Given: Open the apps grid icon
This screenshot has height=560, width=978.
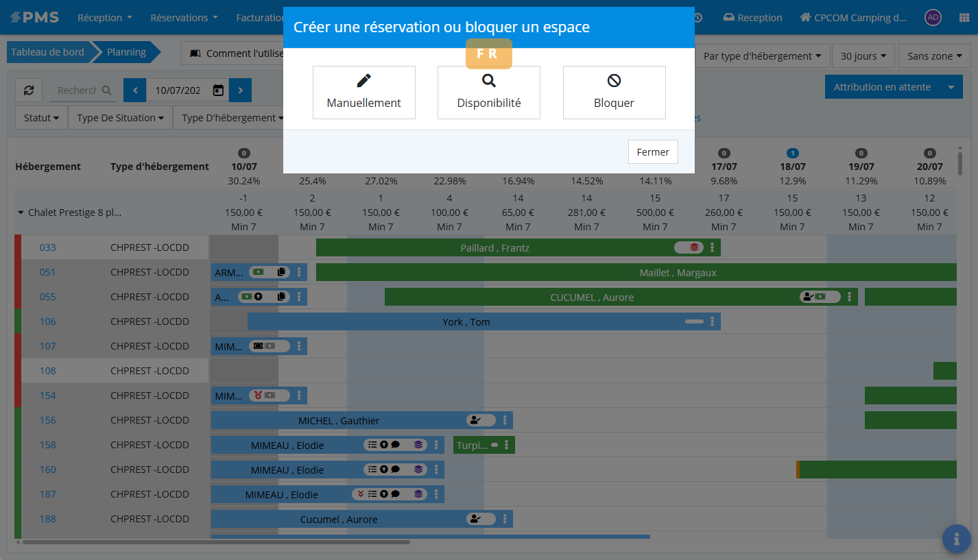Looking at the screenshot, I should pyautogui.click(x=964, y=18).
